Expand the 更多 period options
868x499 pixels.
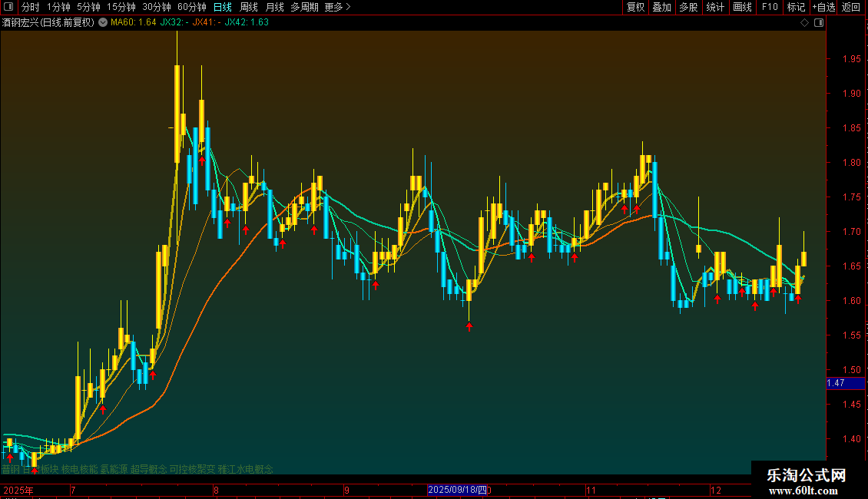click(x=337, y=7)
